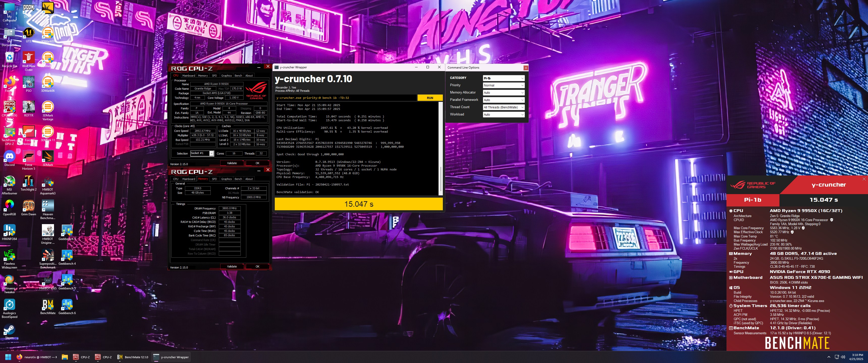
Task: Switch to CPU tab in lower CPU-Z window
Action: click(176, 179)
